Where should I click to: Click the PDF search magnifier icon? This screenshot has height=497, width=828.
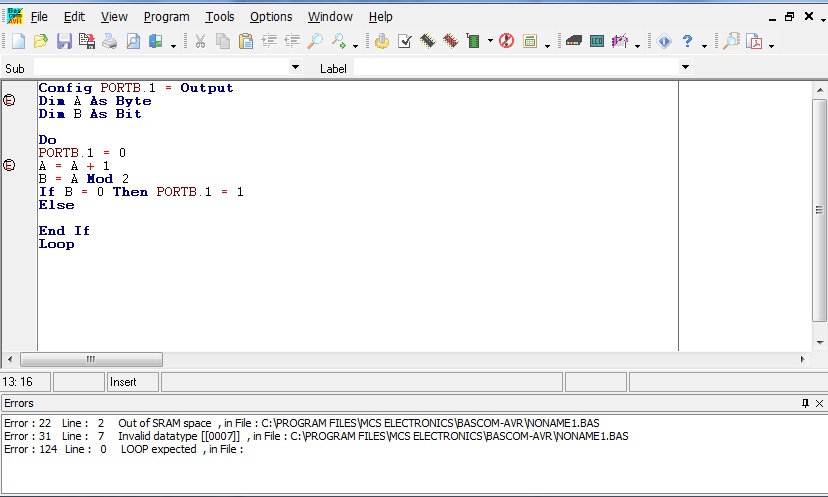pyautogui.click(x=731, y=41)
